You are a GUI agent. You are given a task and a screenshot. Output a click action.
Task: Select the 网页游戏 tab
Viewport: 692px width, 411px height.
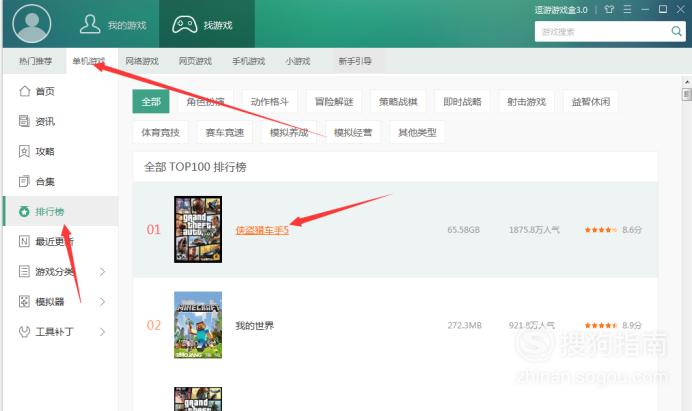[x=195, y=61]
